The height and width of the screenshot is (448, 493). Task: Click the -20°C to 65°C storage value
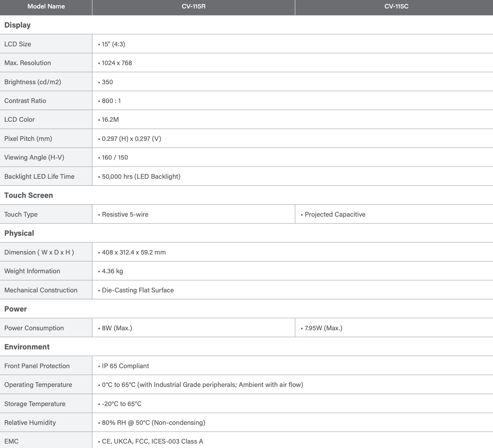pos(122,404)
